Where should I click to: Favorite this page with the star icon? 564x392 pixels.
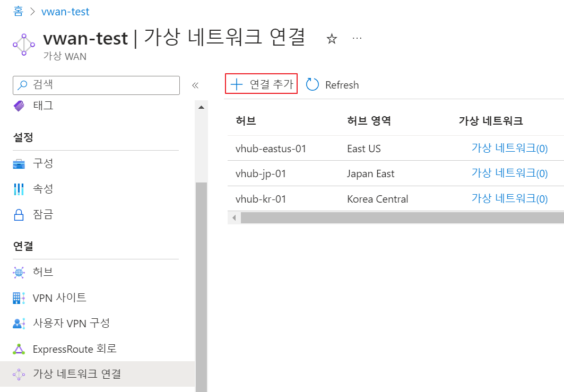[x=332, y=39]
